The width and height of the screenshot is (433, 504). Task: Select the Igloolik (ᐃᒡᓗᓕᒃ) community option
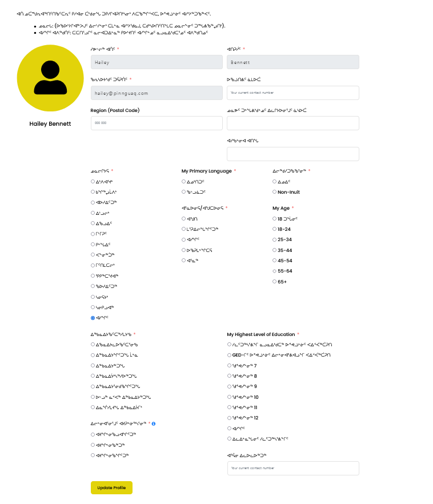[x=93, y=213]
